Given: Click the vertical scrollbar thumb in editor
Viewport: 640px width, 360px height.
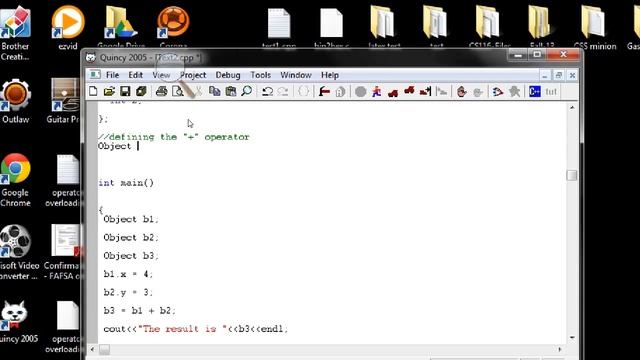Looking at the screenshot, I should click(x=572, y=175).
